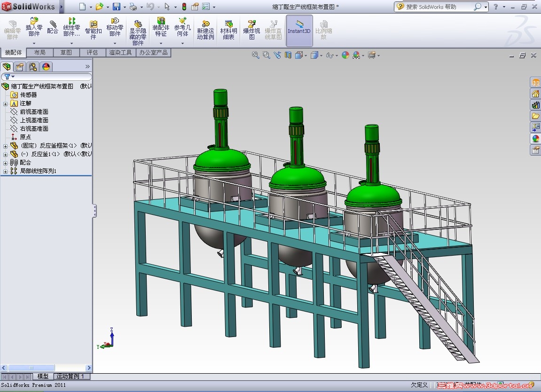Expand the 反应釜框架<1> tree node
Viewport: 541px width, 392px height.
(5, 146)
